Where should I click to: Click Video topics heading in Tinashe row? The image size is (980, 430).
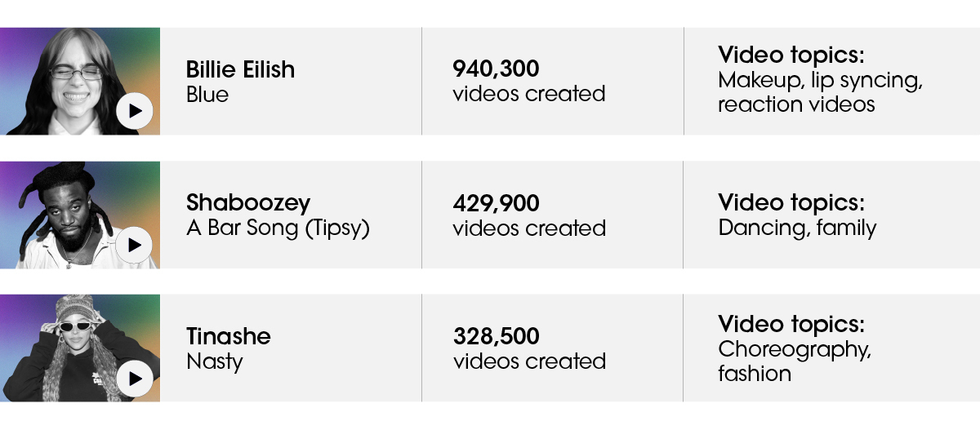pyautogui.click(x=791, y=324)
